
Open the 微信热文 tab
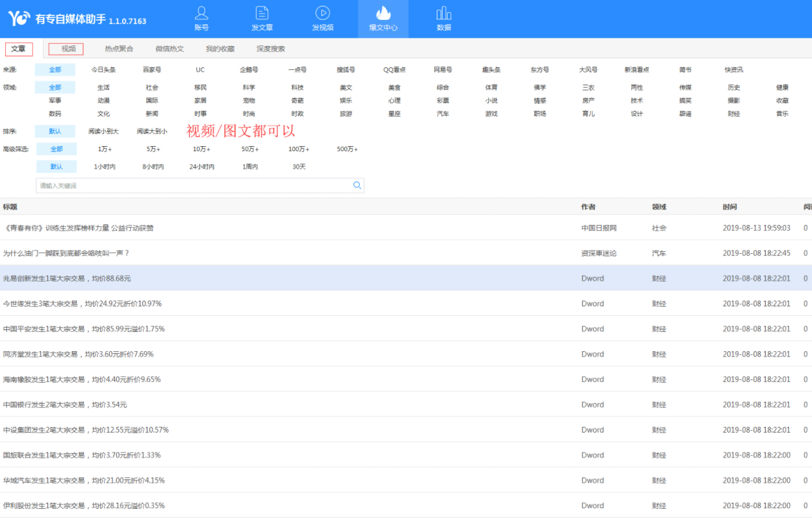tap(169, 49)
